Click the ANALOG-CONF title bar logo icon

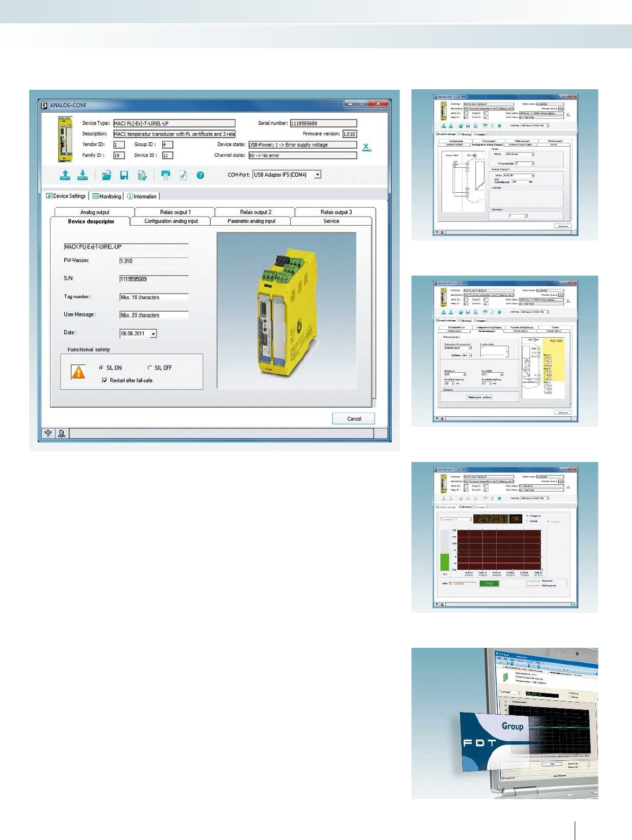coord(45,105)
